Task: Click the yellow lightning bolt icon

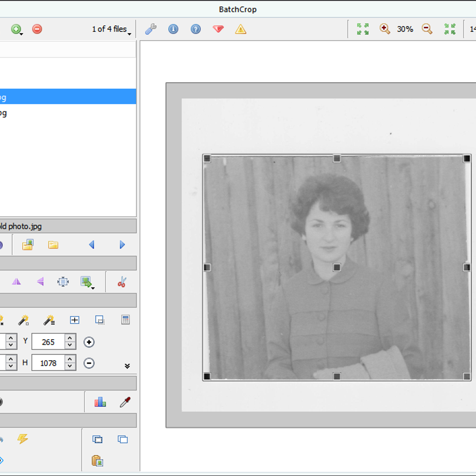Action: tap(23, 439)
